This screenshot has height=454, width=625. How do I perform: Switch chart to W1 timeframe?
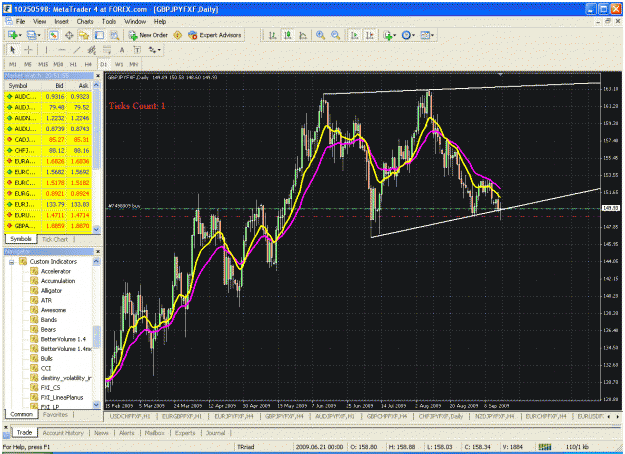(119, 64)
